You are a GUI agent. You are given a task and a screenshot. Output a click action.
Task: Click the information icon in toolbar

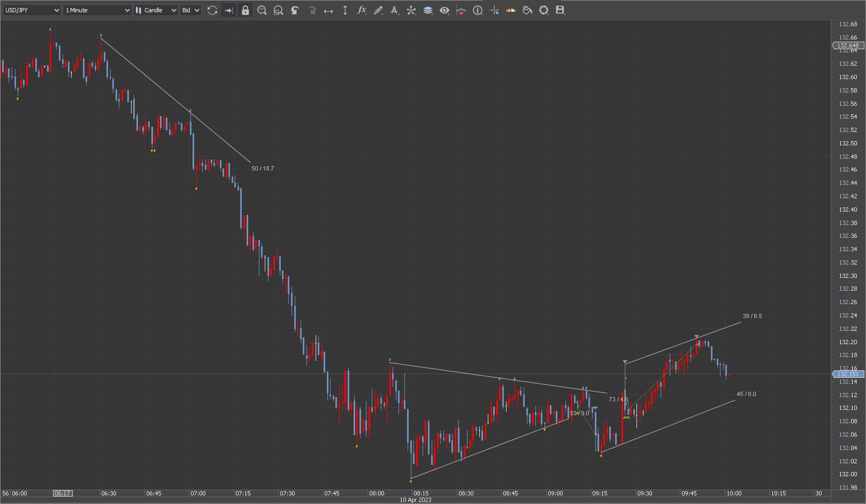click(478, 10)
